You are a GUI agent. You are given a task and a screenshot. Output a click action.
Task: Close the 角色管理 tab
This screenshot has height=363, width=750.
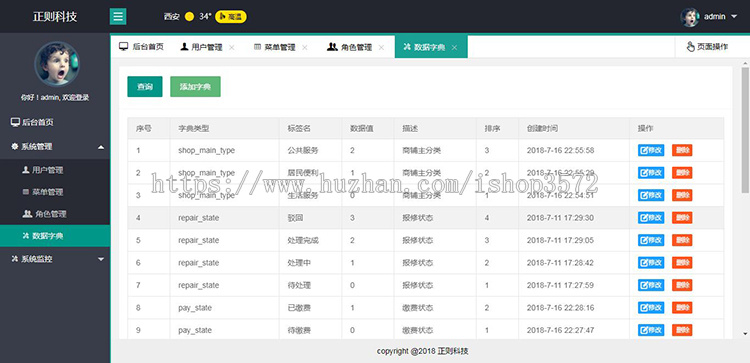tap(381, 47)
